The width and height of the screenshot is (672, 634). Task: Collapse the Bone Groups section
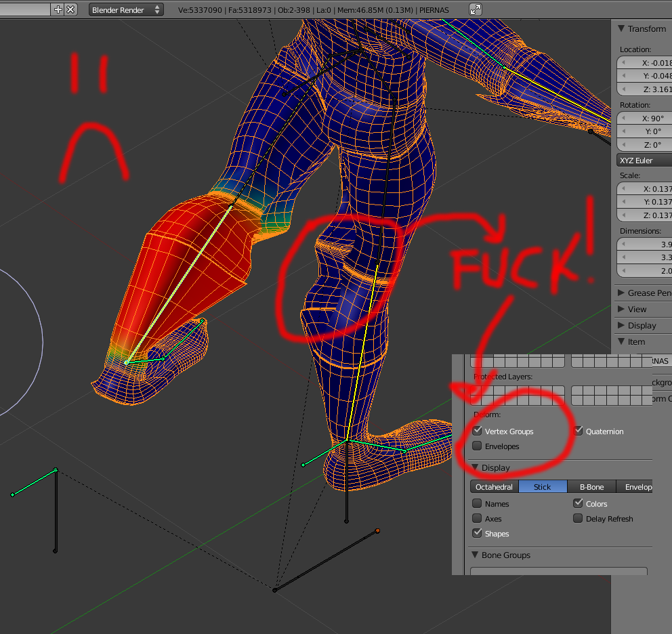[475, 555]
